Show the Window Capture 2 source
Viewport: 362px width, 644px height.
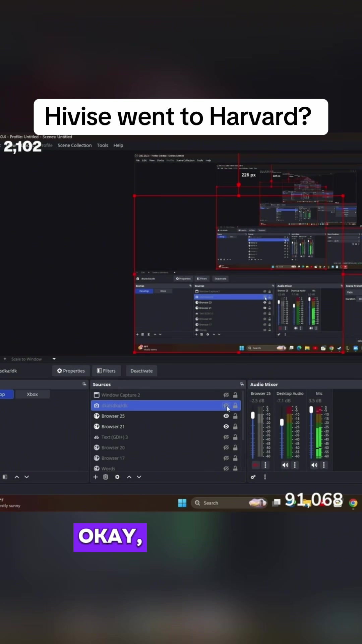(226, 395)
